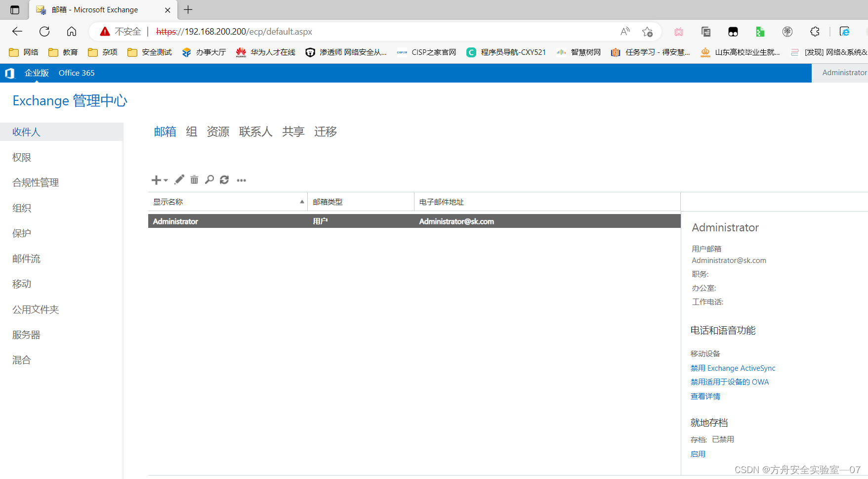Click the black tampermonkey-style extension icon
This screenshot has height=479, width=868.
(733, 32)
